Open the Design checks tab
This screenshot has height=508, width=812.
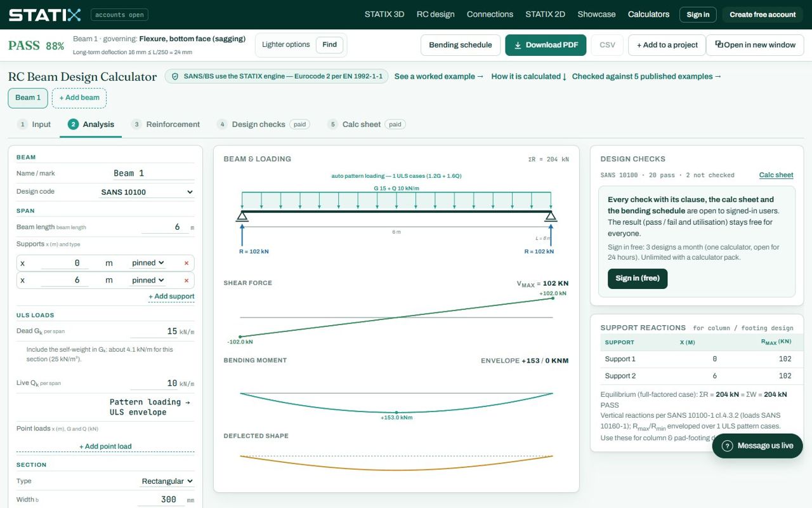(263, 124)
